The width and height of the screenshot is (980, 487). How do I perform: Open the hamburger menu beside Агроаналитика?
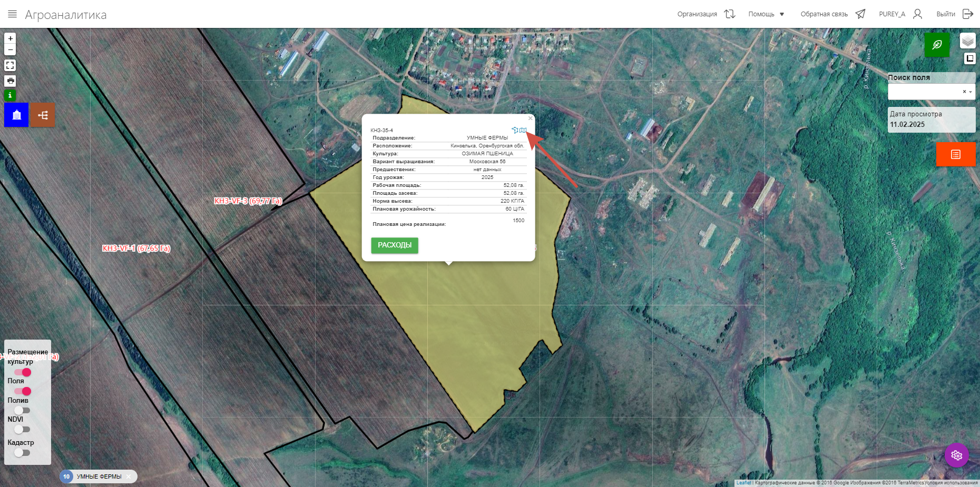[x=12, y=14]
